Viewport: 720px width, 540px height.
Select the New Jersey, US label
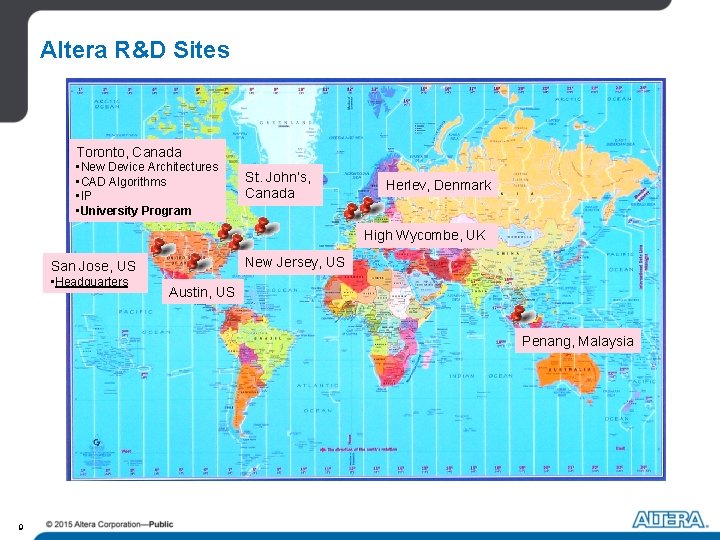[295, 262]
